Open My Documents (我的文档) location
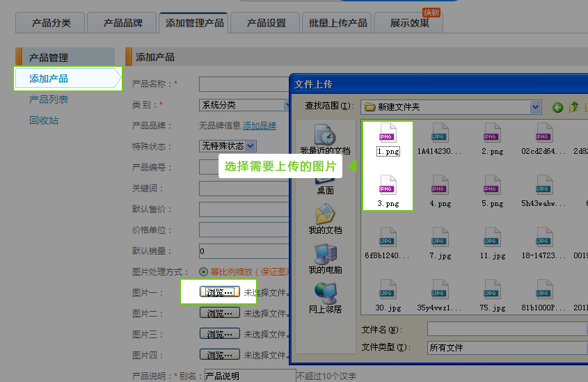Screen dimensions: 588x382 click(325, 215)
